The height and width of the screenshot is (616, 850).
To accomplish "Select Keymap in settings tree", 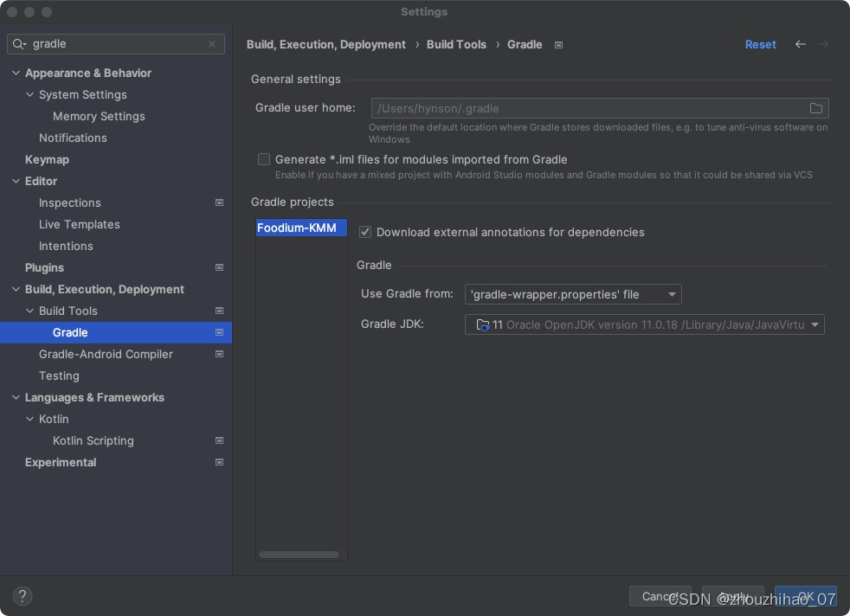I will [47, 160].
